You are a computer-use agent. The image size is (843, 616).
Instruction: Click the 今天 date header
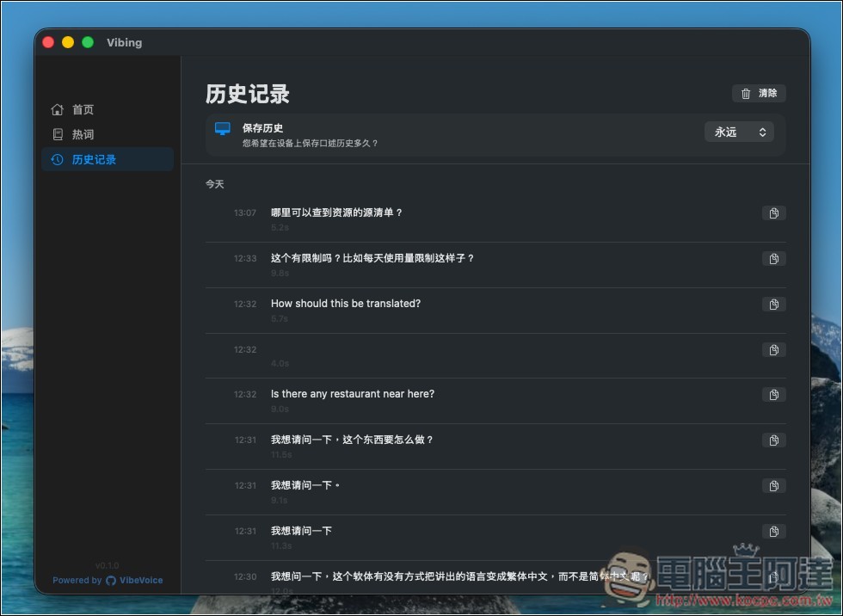(x=215, y=184)
